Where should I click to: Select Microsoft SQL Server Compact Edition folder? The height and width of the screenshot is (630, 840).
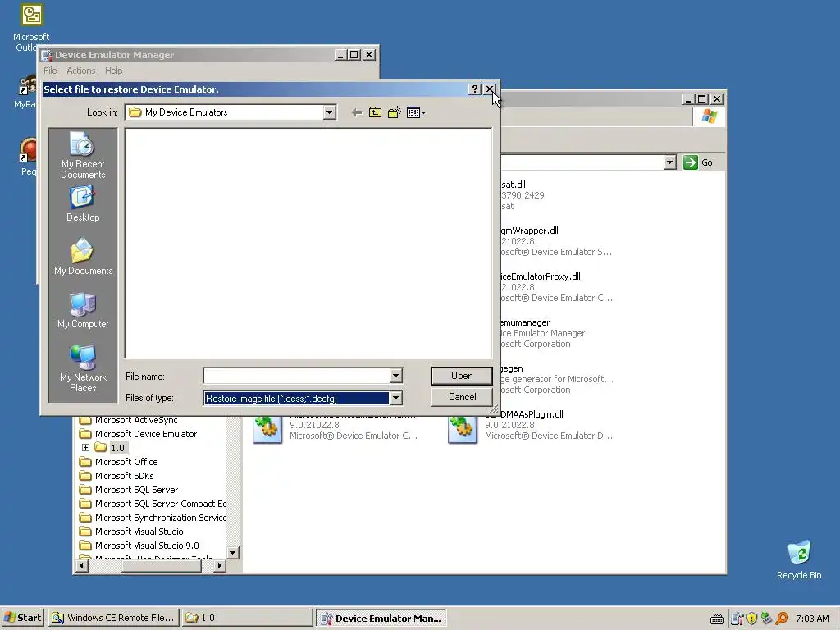161,504
